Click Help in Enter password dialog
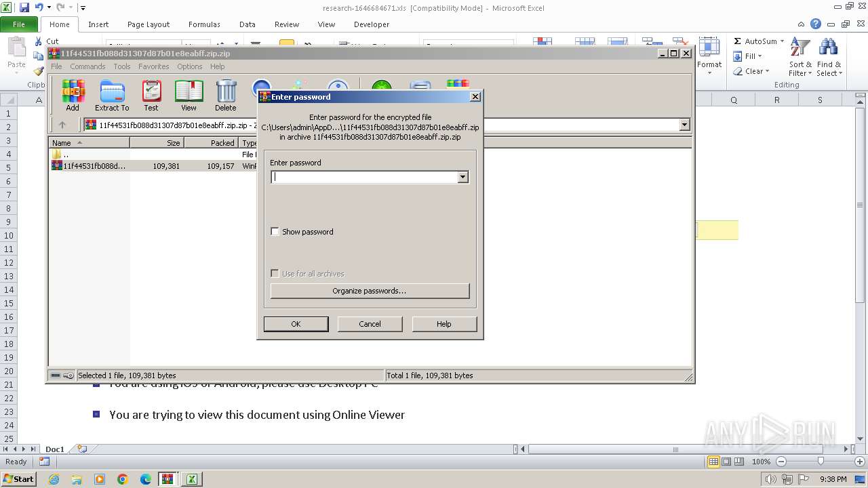Viewport: 868px width, 488px height. point(444,324)
